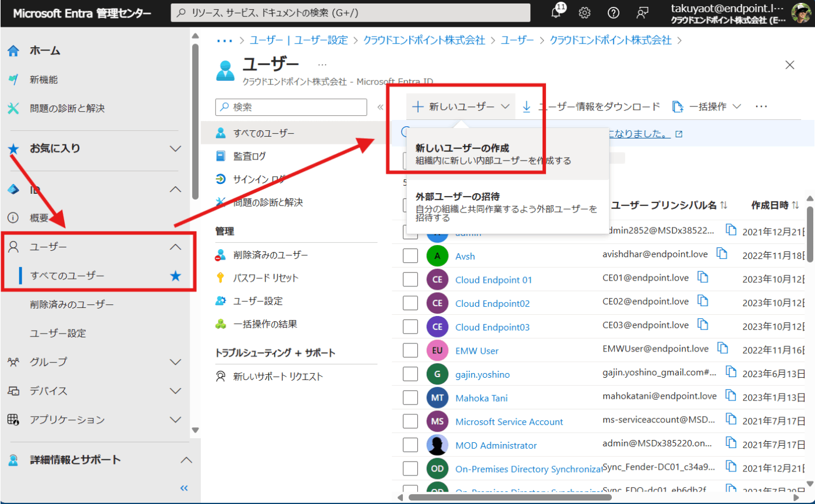The image size is (815, 504).
Task: Click ユーザー情報をダウンロード button
Action: pos(591,107)
